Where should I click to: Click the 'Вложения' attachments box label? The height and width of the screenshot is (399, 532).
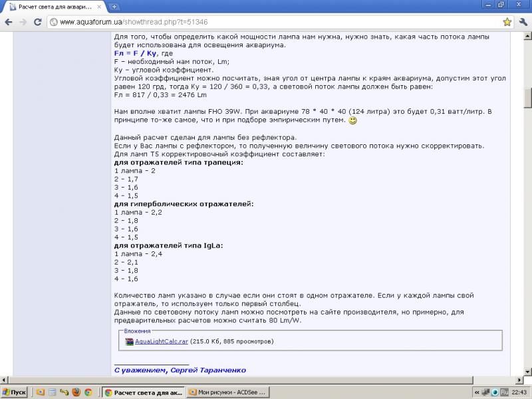click(x=137, y=331)
